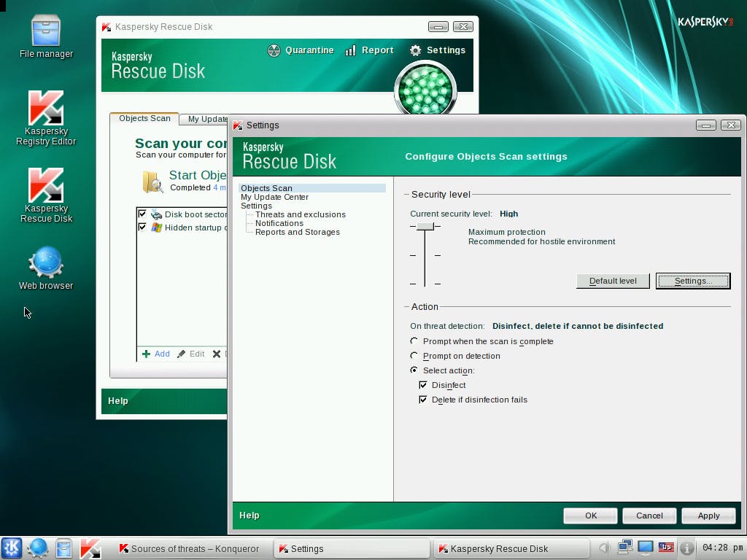Set security slider to the middle mark
Viewport: 747px width, 560px height.
(x=425, y=255)
